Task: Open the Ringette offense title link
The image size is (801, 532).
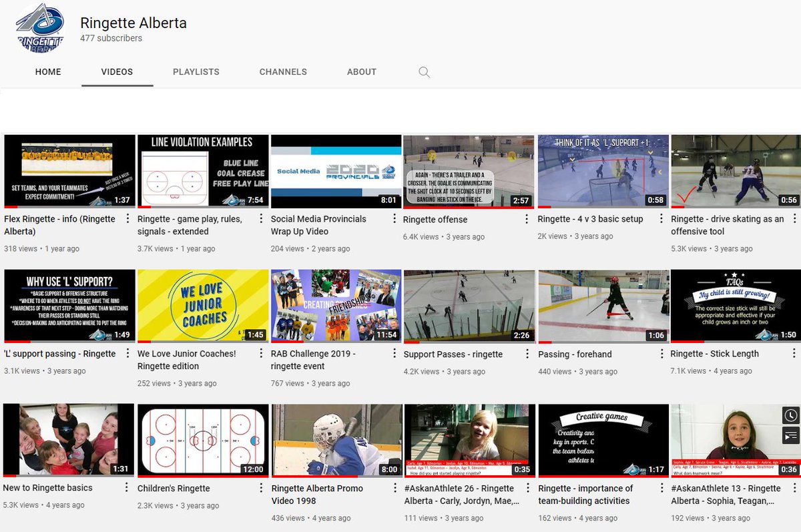Action: click(435, 220)
